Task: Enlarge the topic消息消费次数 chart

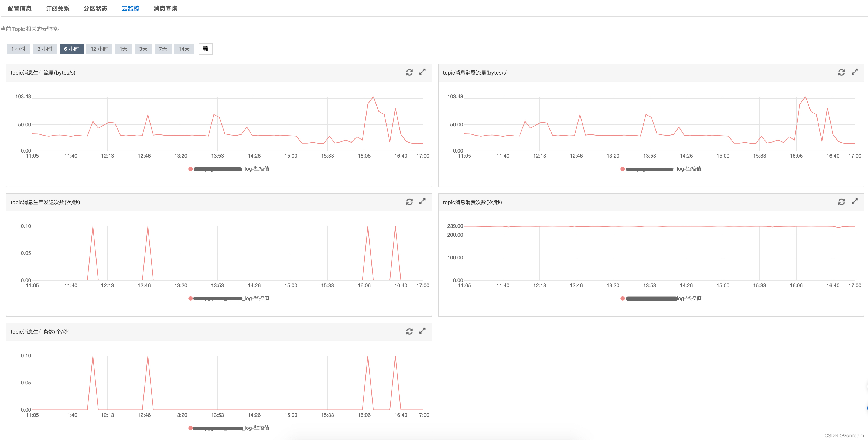Action: [855, 202]
